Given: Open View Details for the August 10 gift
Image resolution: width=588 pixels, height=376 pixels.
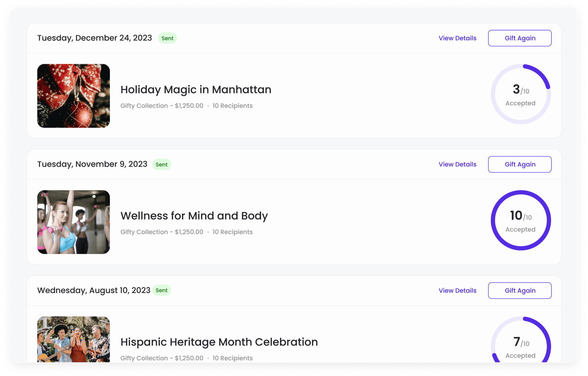Looking at the screenshot, I should click(457, 291).
